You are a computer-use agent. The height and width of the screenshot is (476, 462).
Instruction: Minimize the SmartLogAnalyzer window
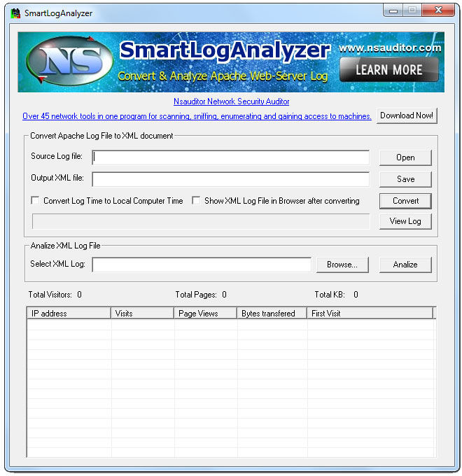coord(393,10)
